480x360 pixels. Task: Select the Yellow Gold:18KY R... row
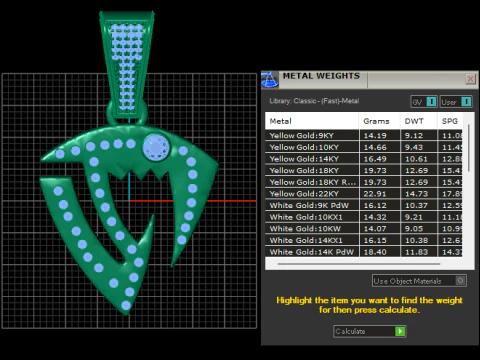364,182
